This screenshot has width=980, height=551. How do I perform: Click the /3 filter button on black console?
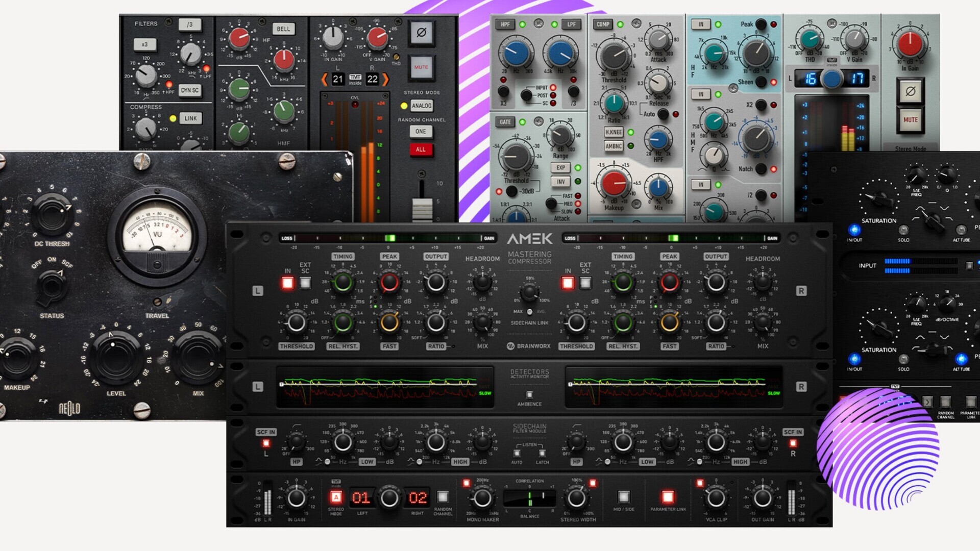pos(190,24)
